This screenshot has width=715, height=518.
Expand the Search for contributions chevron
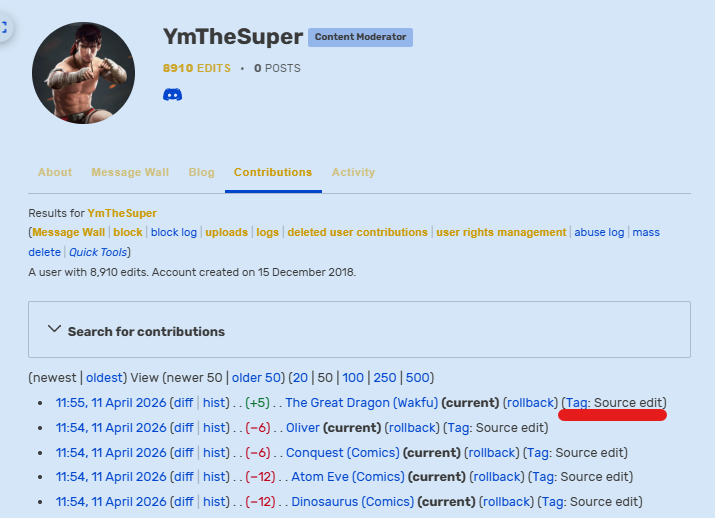pos(54,329)
